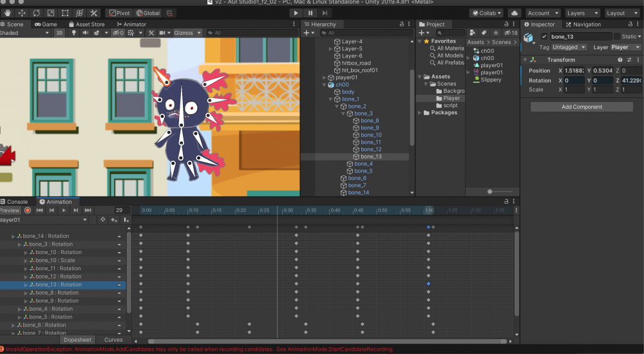The image size is (644, 354).
Task: Toggle Hierarchy panel lock
Action: (402, 25)
